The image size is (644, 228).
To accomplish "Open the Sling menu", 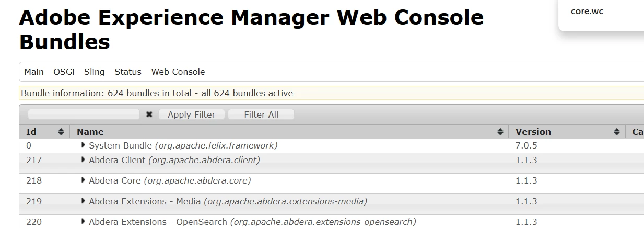I will pos(95,72).
